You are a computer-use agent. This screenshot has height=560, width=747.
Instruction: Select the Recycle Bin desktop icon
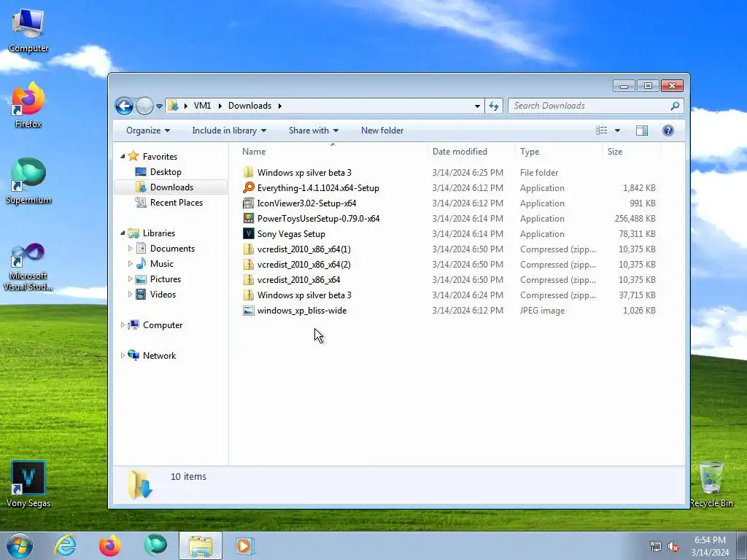pos(711,484)
